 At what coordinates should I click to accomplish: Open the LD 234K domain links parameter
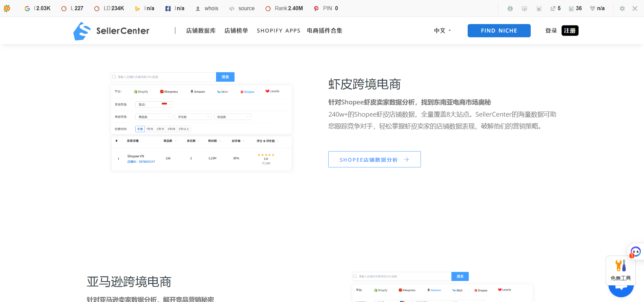109,8
